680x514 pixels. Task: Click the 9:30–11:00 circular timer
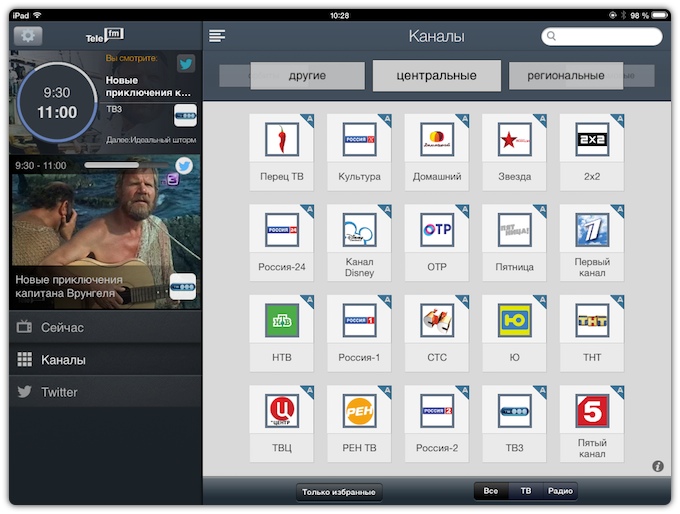(57, 103)
